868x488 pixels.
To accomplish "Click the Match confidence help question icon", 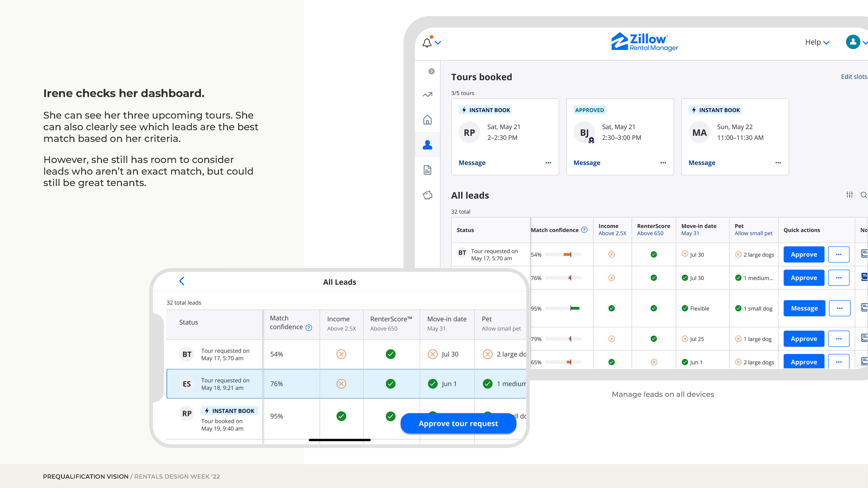I will click(584, 230).
